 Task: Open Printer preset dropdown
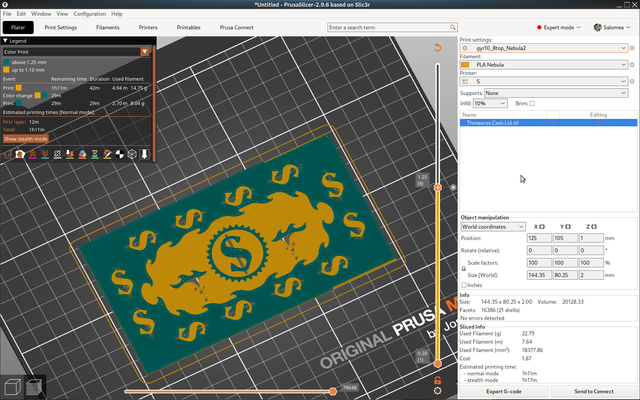click(x=544, y=81)
